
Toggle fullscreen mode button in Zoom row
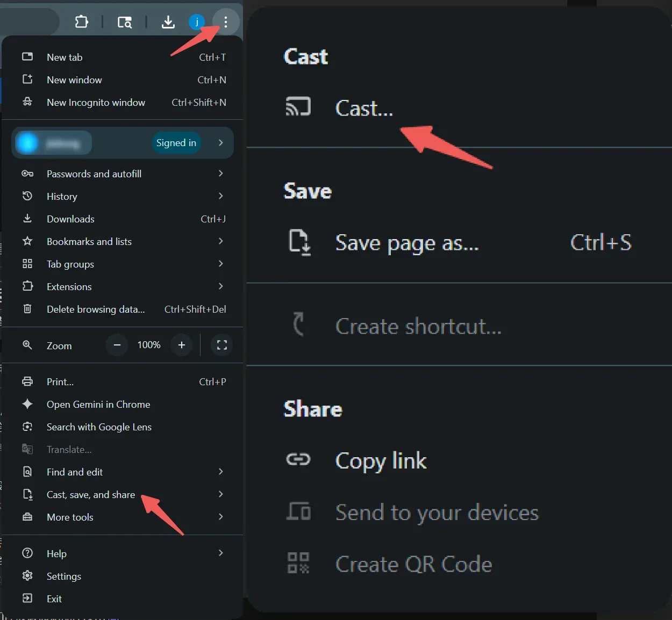click(x=222, y=345)
